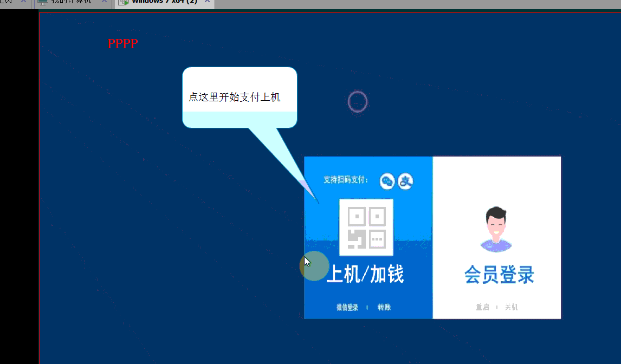
Task: Click the WeChat Pay icon
Action: (387, 181)
